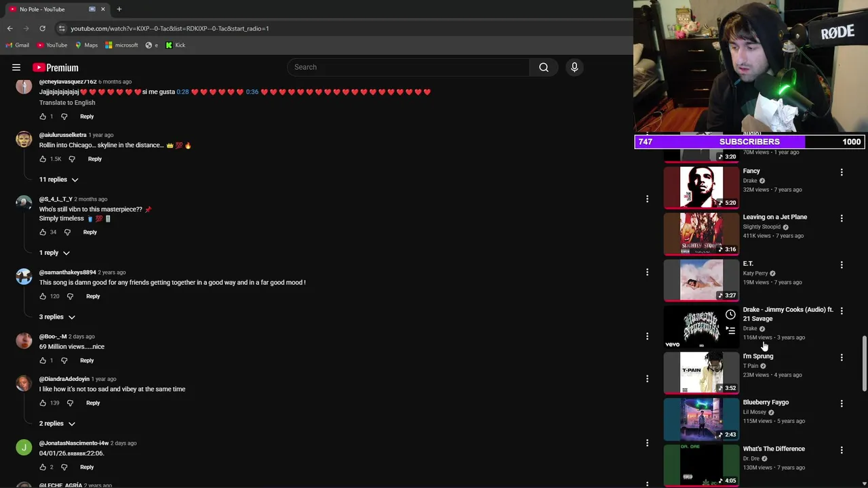Click the 747 subscribers progress bar

750,142
